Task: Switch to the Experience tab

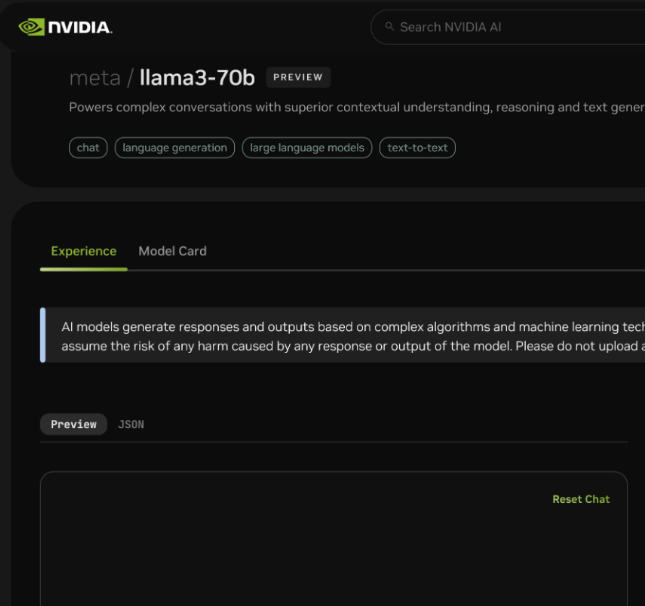Action: coord(84,251)
